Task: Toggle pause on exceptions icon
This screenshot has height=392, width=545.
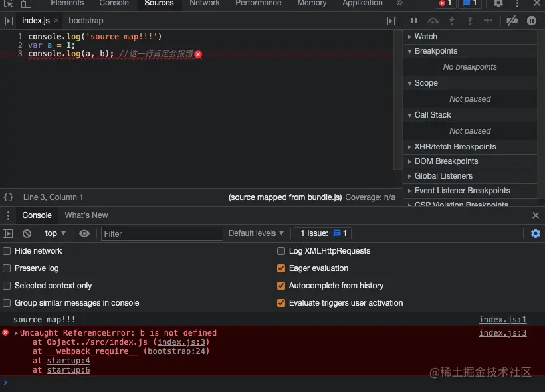Action: (532, 21)
